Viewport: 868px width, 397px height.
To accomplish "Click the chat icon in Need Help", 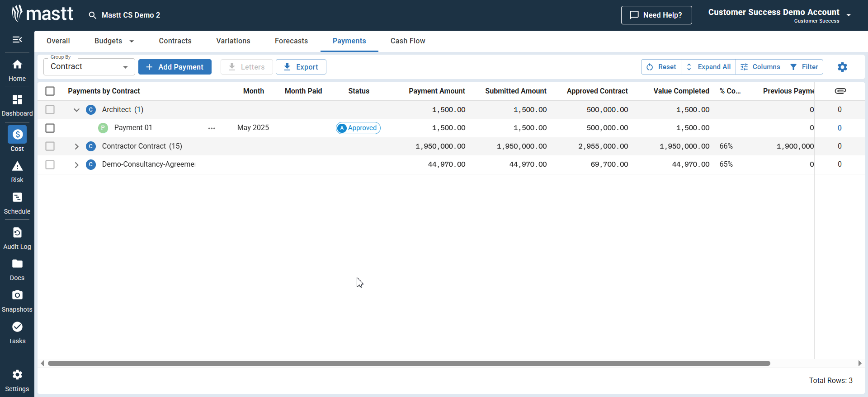I will (634, 15).
